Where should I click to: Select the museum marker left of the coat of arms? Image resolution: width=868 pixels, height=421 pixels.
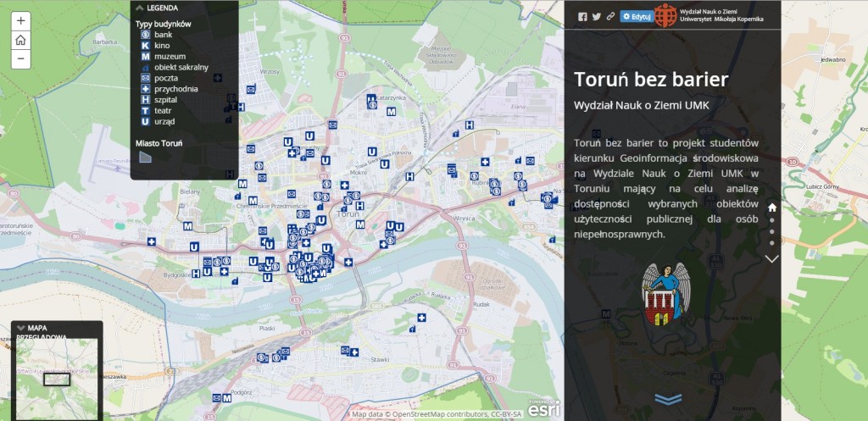tap(605, 314)
